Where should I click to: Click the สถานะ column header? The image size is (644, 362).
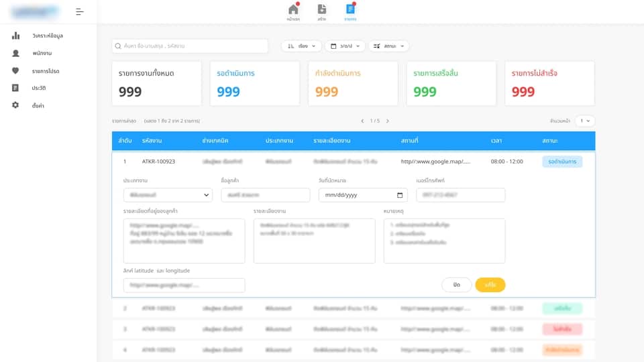point(550,141)
